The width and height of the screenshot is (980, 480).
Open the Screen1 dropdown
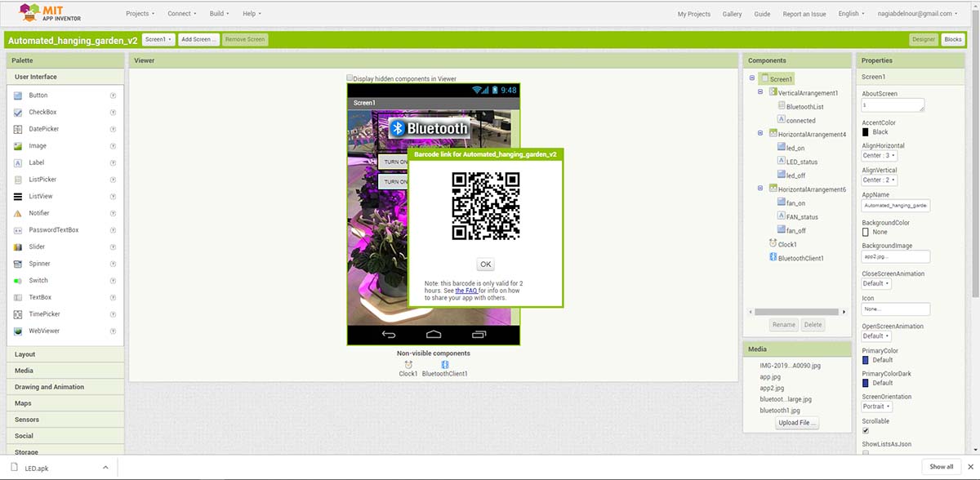point(158,39)
